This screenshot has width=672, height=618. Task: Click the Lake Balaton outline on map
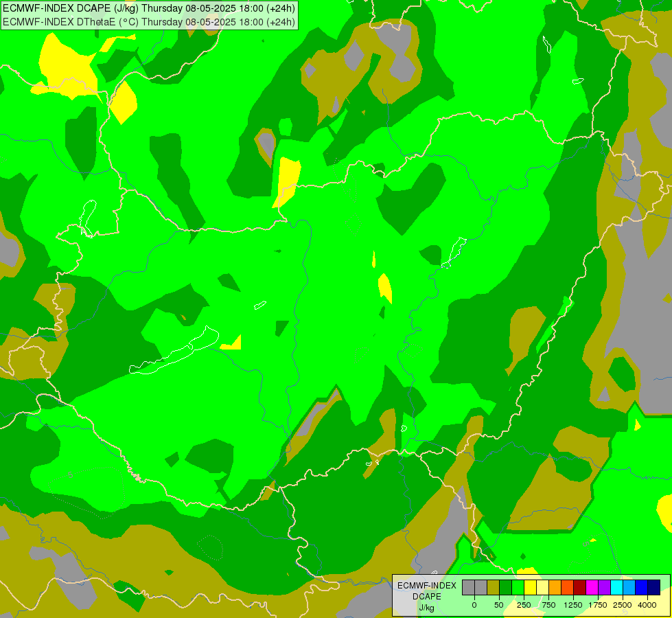point(174,350)
